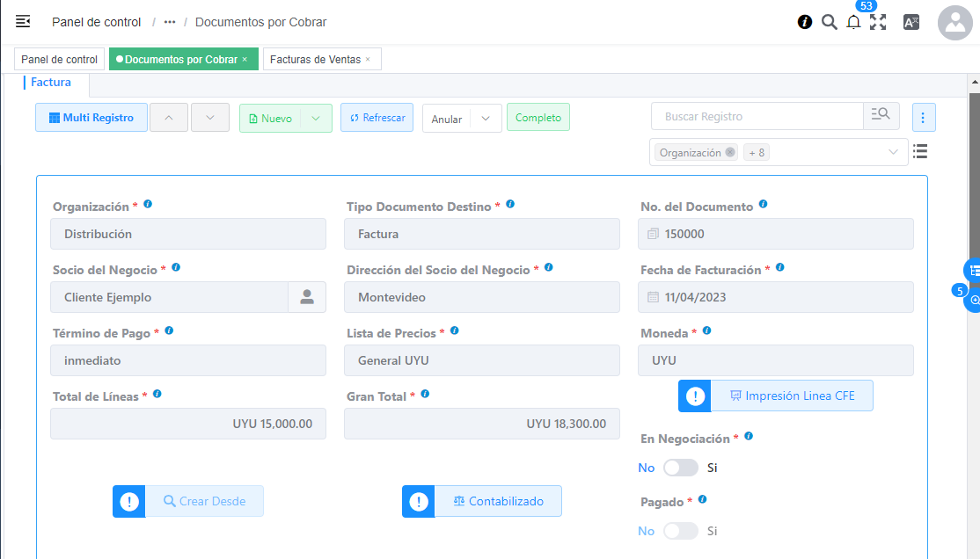Toggle the Pagado switch

click(x=680, y=531)
